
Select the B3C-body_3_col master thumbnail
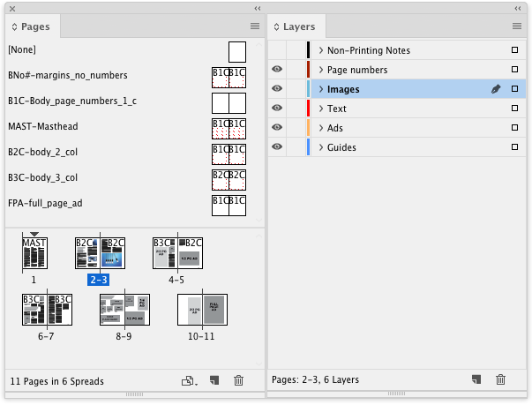pos(229,180)
